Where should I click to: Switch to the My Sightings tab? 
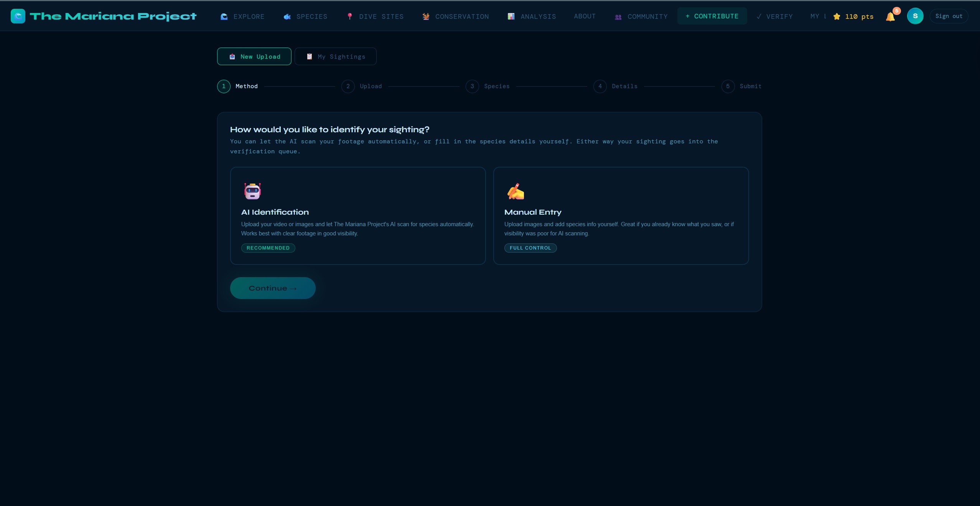pyautogui.click(x=335, y=56)
